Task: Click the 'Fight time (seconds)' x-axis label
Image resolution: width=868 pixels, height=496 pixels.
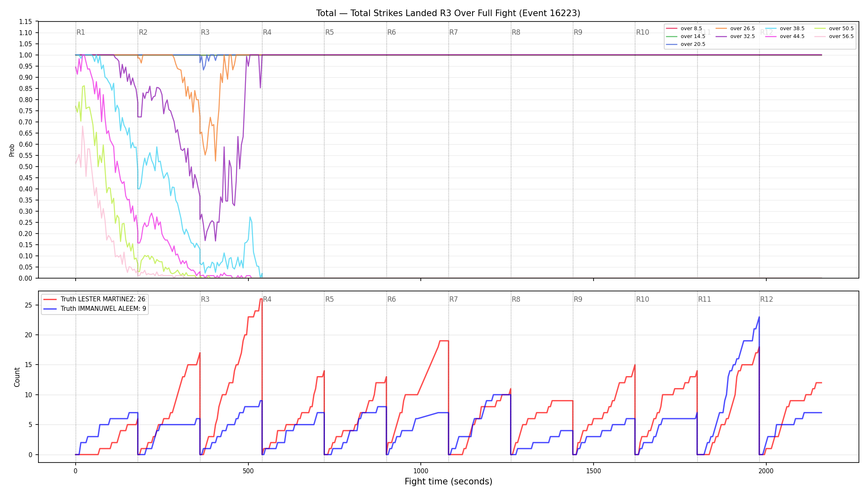Action: coord(448,482)
